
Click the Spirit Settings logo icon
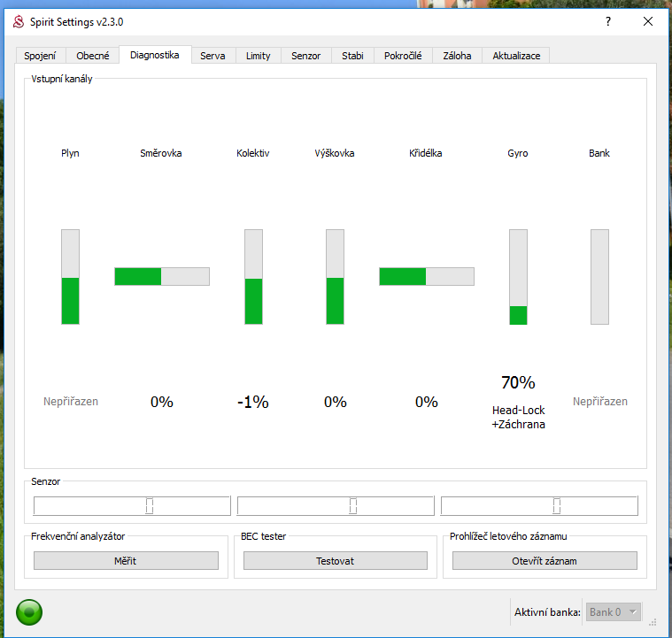point(18,21)
